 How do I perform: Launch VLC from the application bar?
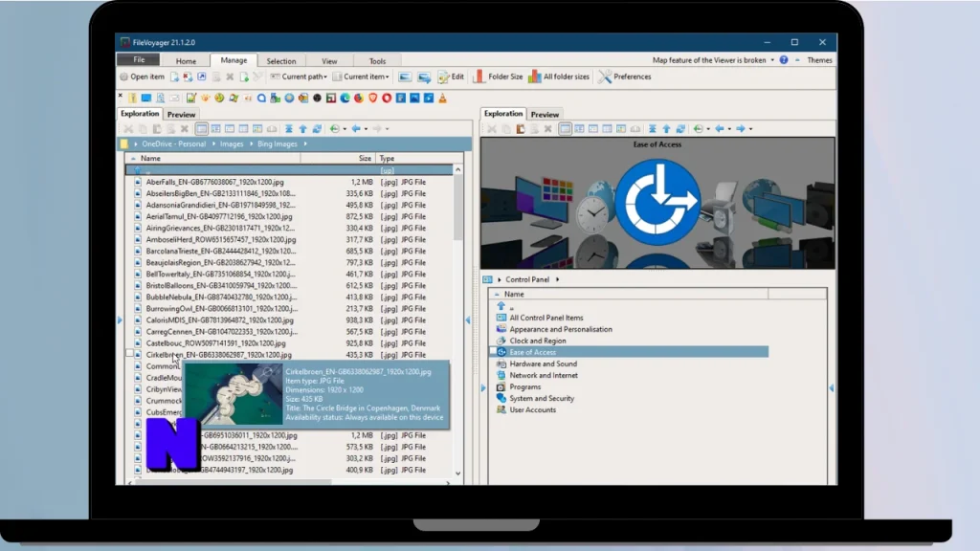pos(442,99)
